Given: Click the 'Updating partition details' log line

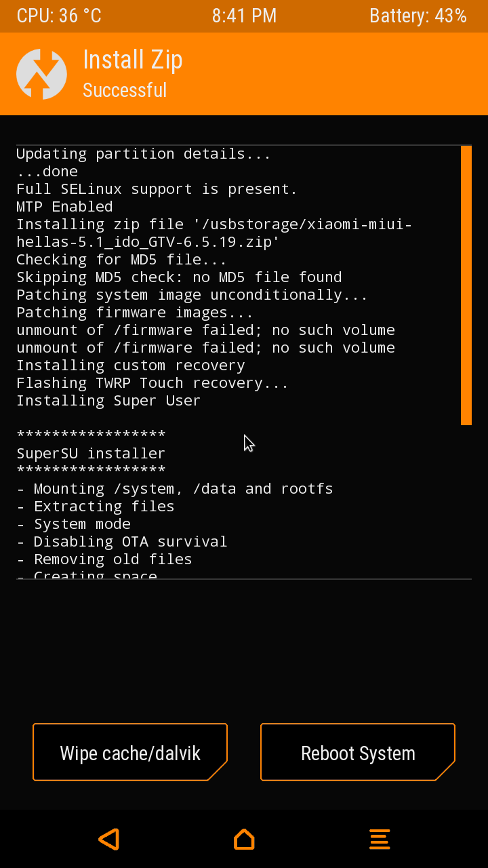Looking at the screenshot, I should 144,154.
